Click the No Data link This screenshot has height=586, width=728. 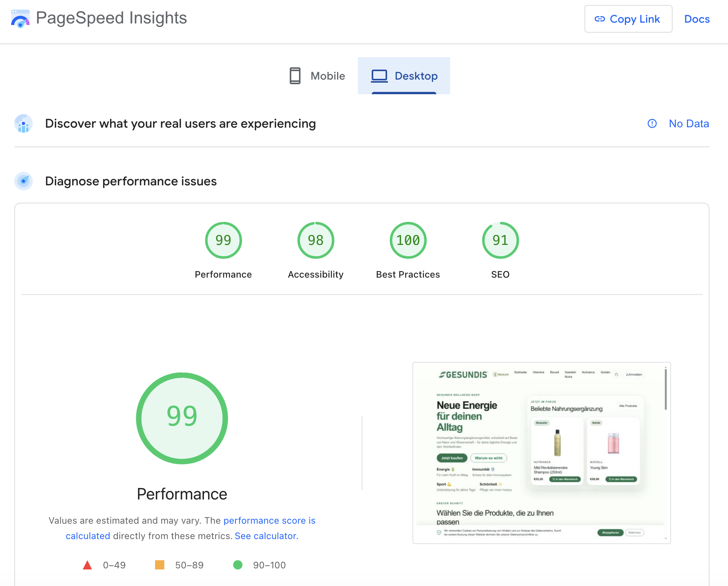tap(689, 123)
